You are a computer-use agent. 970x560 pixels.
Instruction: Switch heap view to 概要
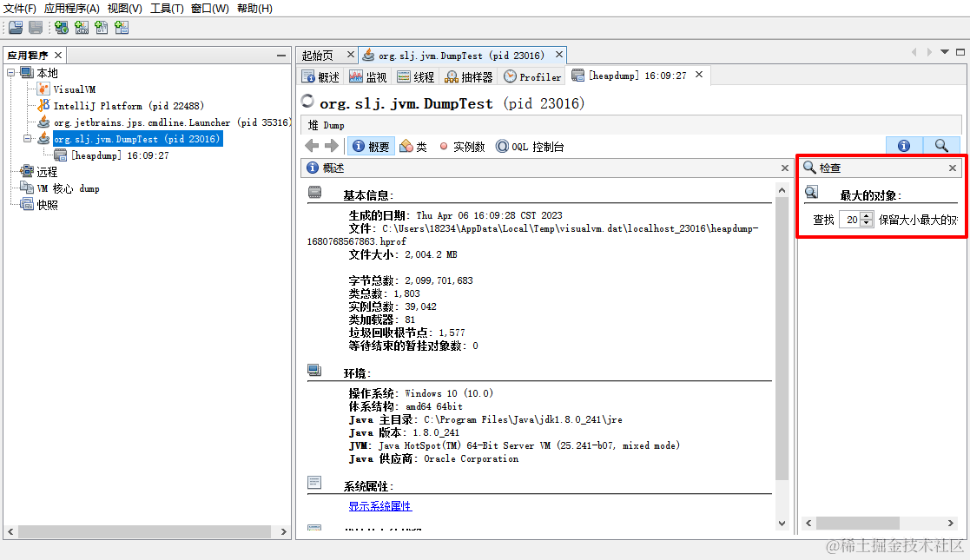[371, 147]
